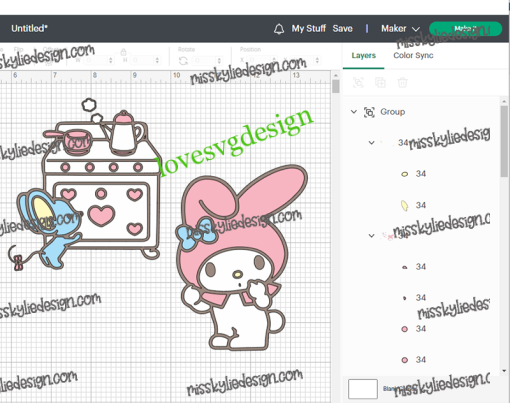
Task: Click the Untitled* project title
Action: pyautogui.click(x=29, y=28)
